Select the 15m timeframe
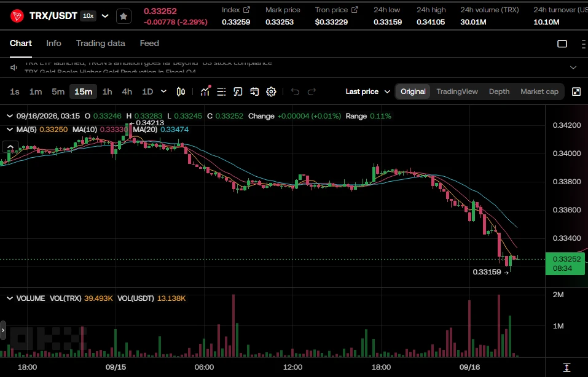 [83, 91]
